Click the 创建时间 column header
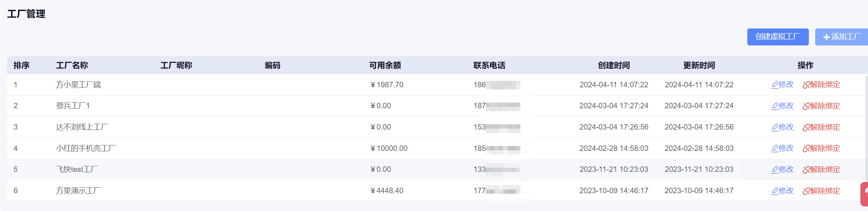The image size is (868, 211). pos(614,65)
